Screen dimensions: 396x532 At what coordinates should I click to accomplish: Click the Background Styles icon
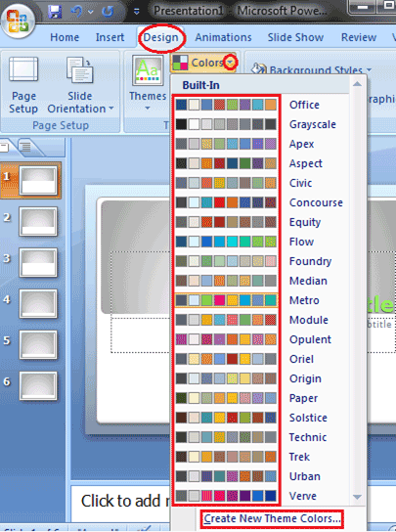[259, 68]
